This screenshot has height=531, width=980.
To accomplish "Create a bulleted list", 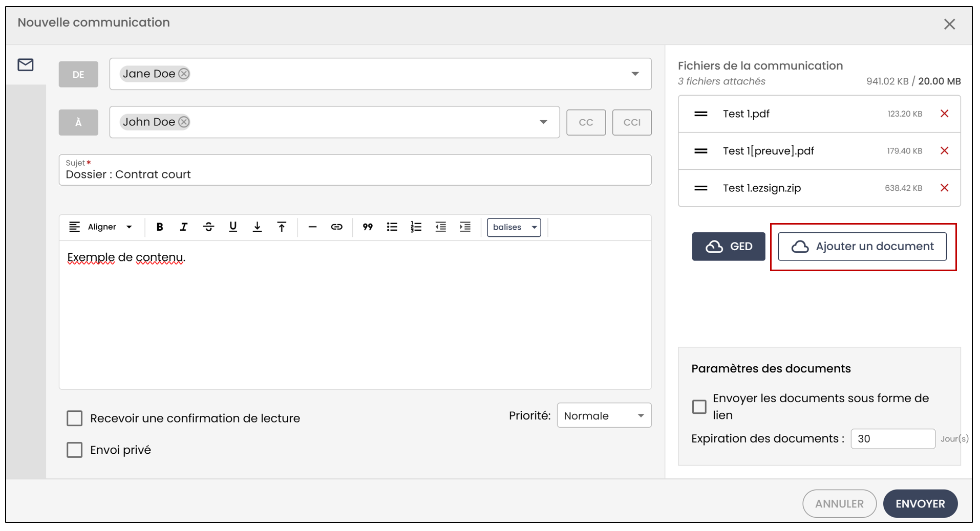I will (x=392, y=227).
